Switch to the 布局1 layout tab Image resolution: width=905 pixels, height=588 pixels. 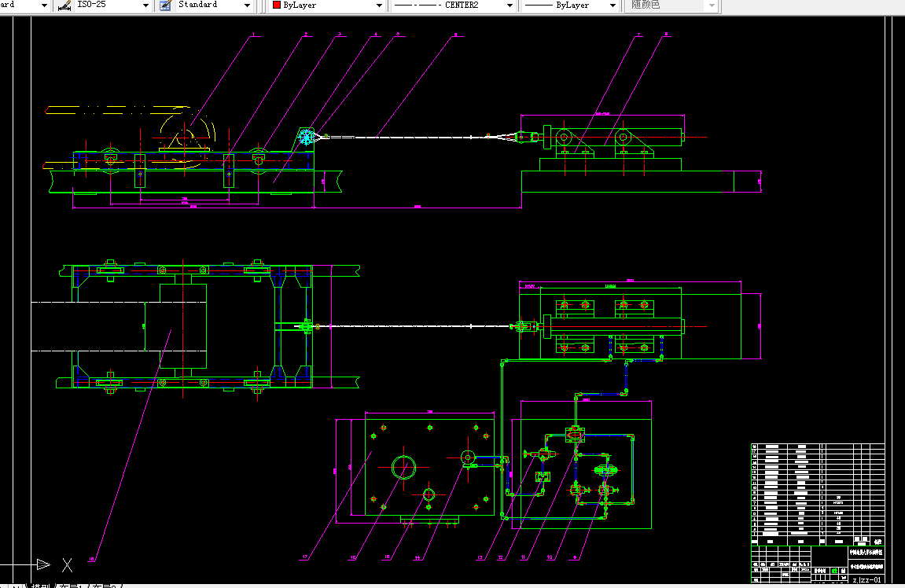pos(72,585)
